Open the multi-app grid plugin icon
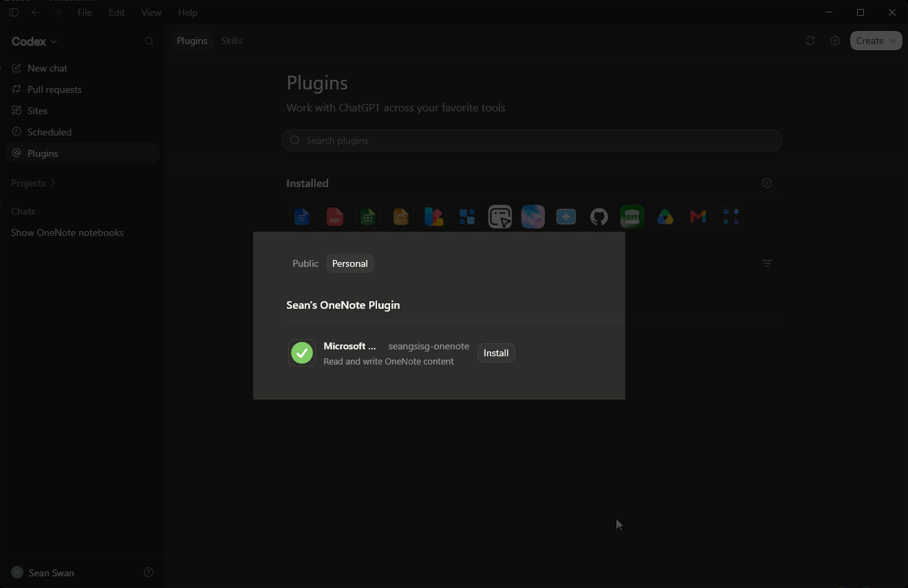Viewport: 908px width, 588px height. click(731, 217)
